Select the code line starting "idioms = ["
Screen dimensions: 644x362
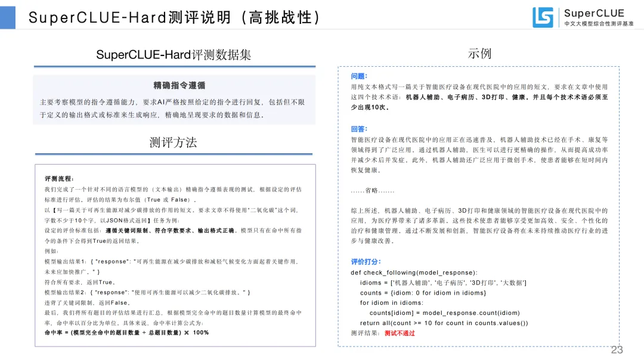pyautogui.click(x=443, y=283)
